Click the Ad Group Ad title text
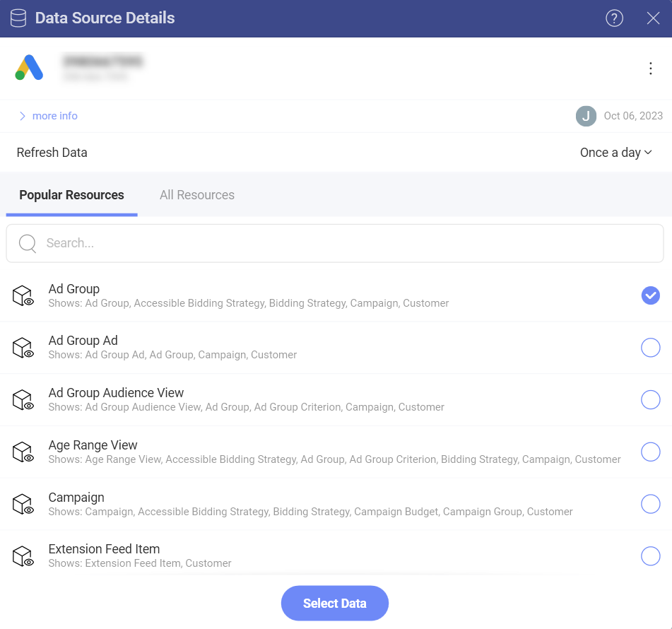This screenshot has width=672, height=629. pyautogui.click(x=83, y=341)
